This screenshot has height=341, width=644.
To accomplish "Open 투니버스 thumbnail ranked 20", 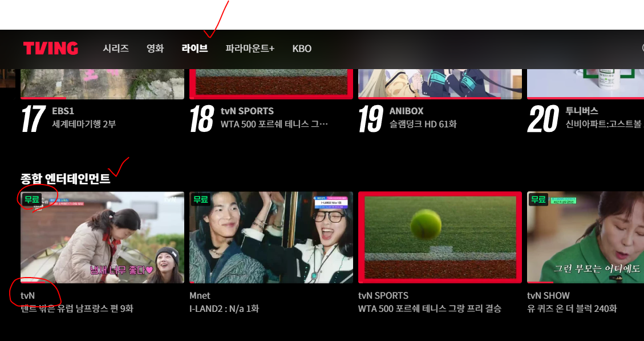I will (x=585, y=84).
